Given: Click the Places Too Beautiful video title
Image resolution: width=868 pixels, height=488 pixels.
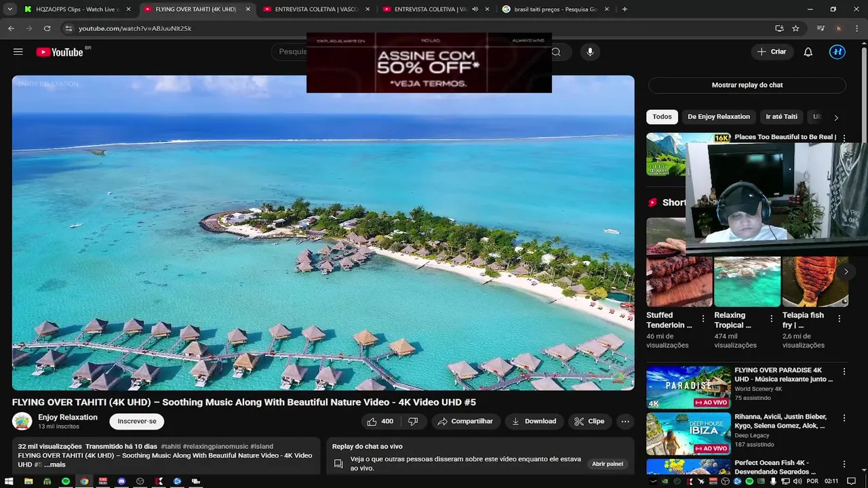Looking at the screenshot, I should point(785,137).
